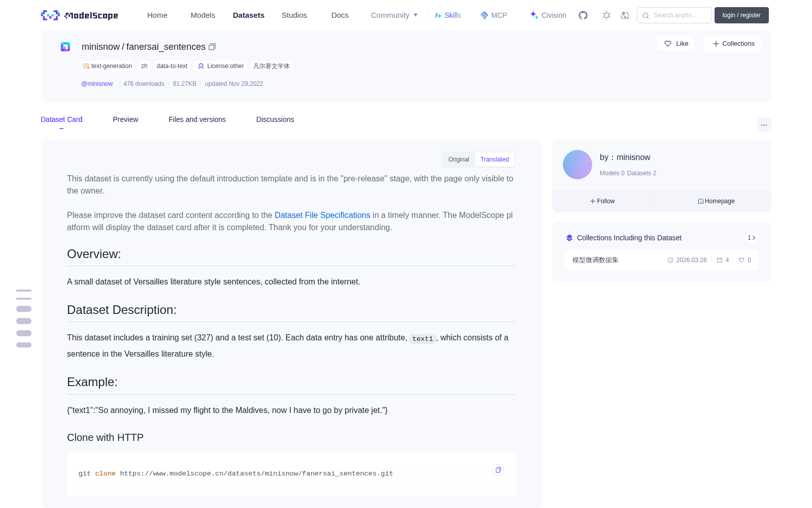Click the 476 downloads text
812x508 pixels.
click(x=144, y=84)
